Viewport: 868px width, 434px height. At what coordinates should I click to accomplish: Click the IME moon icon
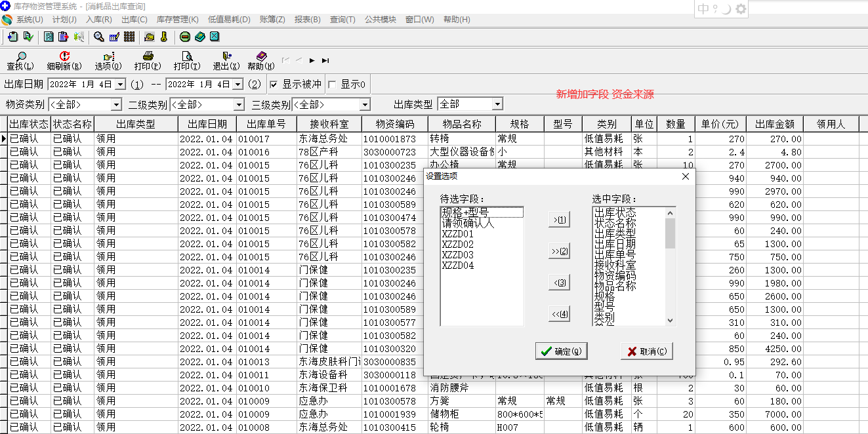coord(726,9)
